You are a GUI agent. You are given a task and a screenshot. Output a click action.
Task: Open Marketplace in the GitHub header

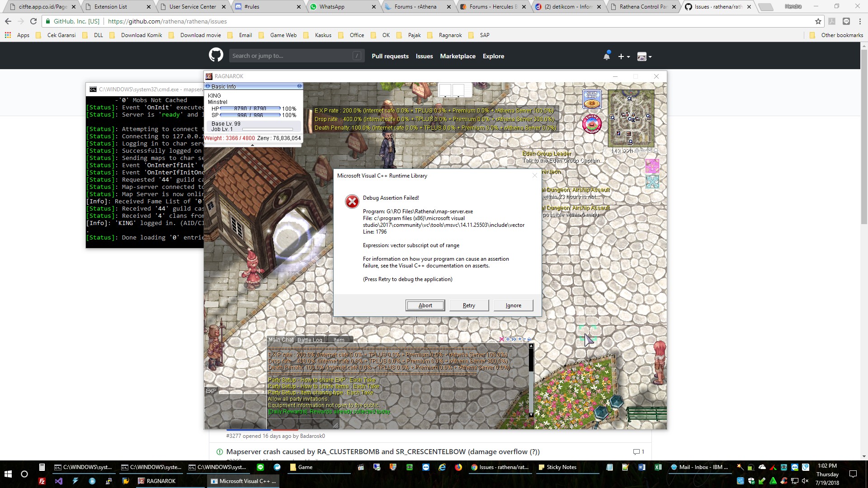458,56
